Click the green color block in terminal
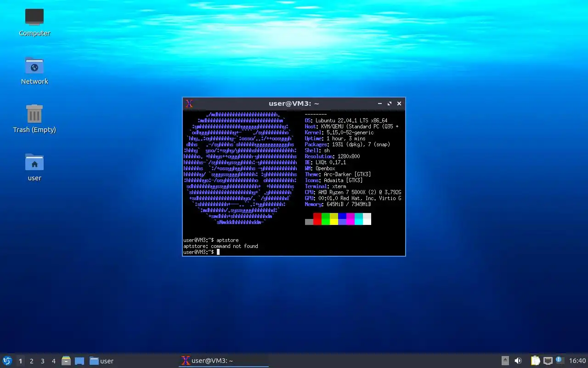 (326, 219)
